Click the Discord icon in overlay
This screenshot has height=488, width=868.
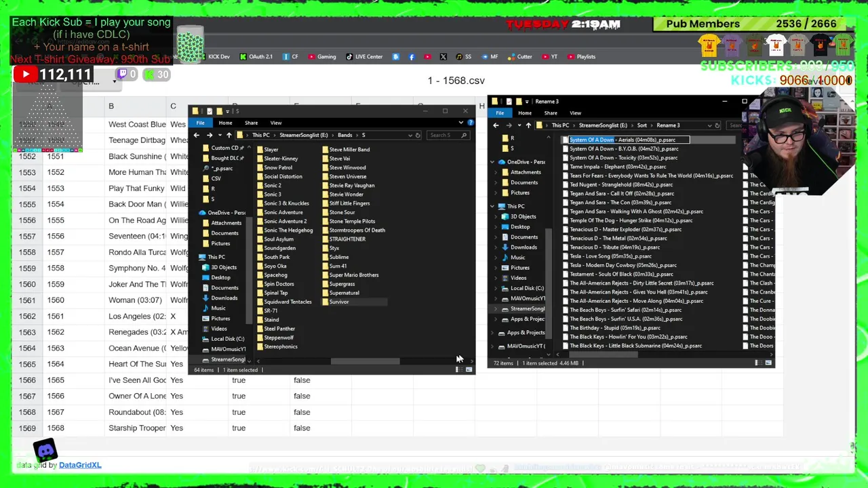(x=45, y=450)
